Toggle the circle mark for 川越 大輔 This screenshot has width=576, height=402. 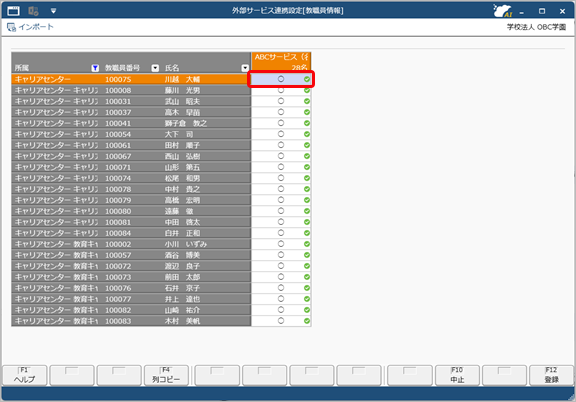[281, 79]
